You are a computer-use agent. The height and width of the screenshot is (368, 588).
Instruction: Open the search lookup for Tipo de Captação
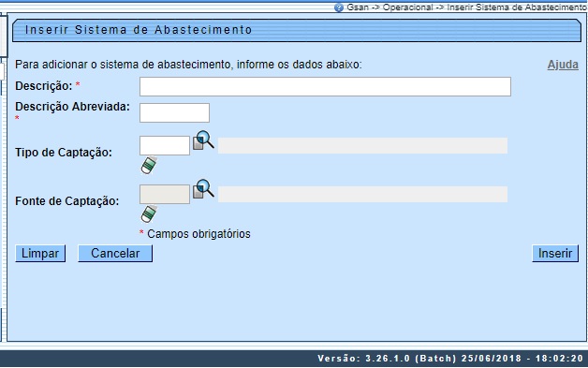[203, 140]
